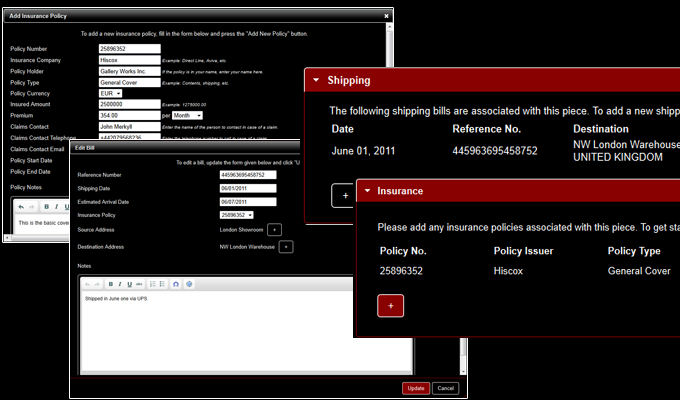
Task: Click red plus button in Insurance panel
Action: pos(390,306)
